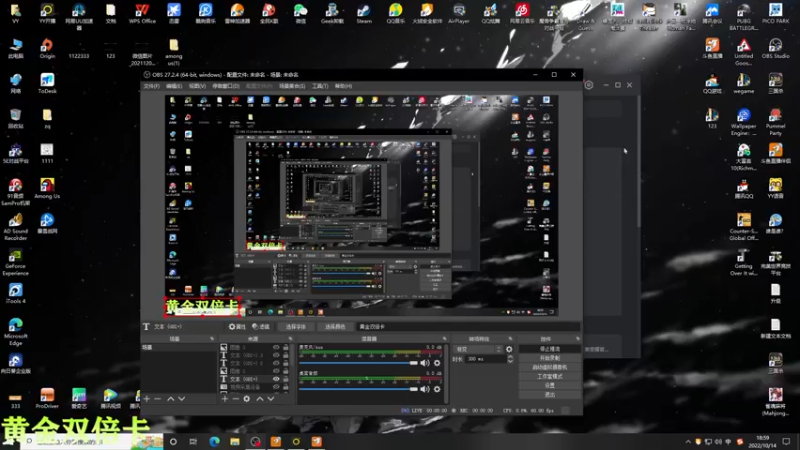Toggle visibility of selected 文本 (GDI+) source

pyautogui.click(x=276, y=379)
